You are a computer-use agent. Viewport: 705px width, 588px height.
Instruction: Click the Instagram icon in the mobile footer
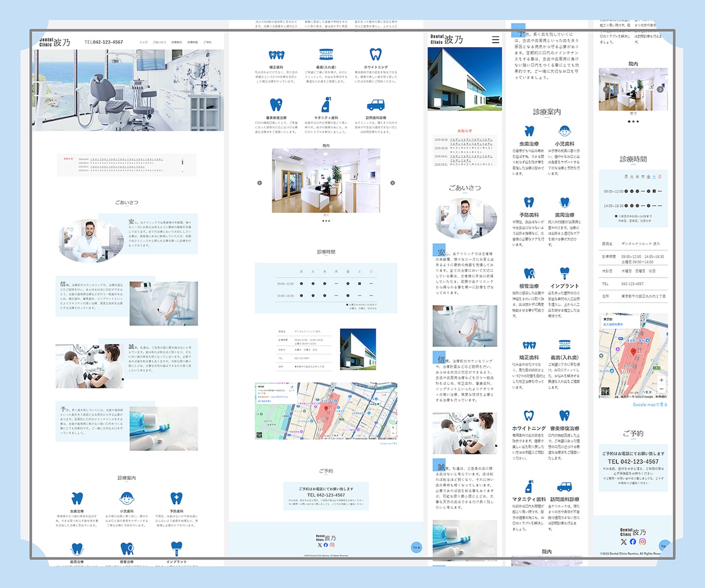click(642, 542)
